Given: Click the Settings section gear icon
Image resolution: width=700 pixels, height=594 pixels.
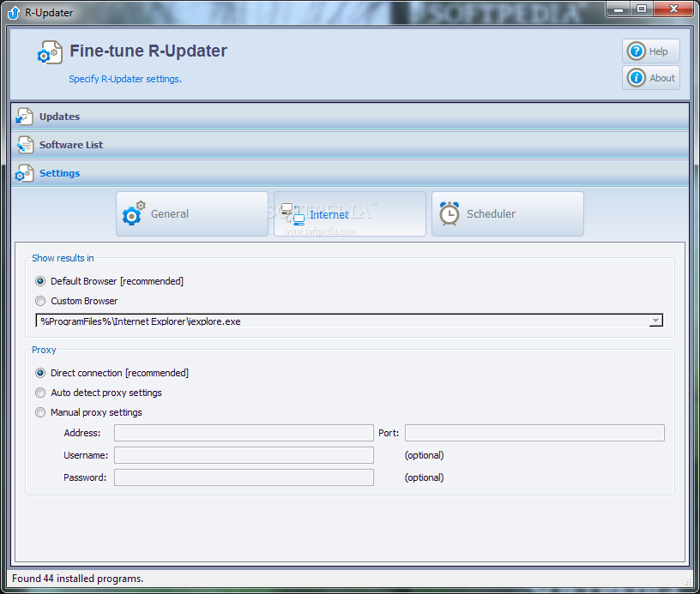Looking at the screenshot, I should click(x=24, y=173).
